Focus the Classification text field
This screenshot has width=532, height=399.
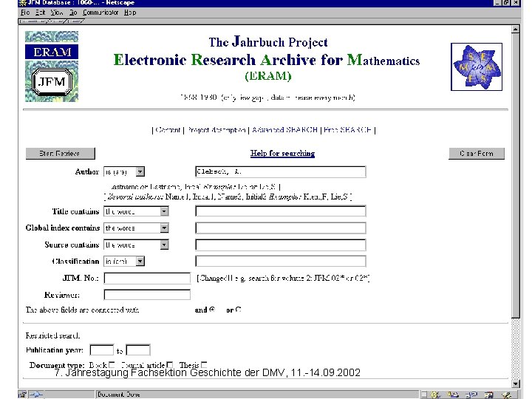tap(281, 262)
